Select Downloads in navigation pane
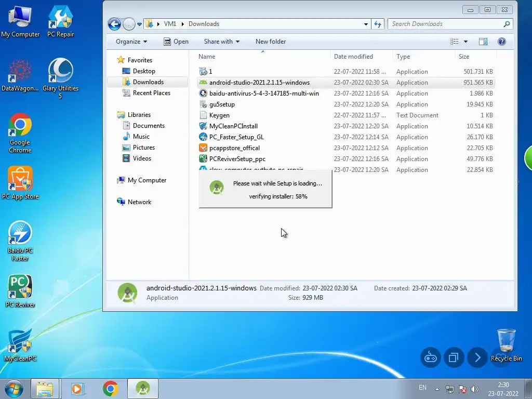Screen dimensions: 532x399 click(x=148, y=82)
